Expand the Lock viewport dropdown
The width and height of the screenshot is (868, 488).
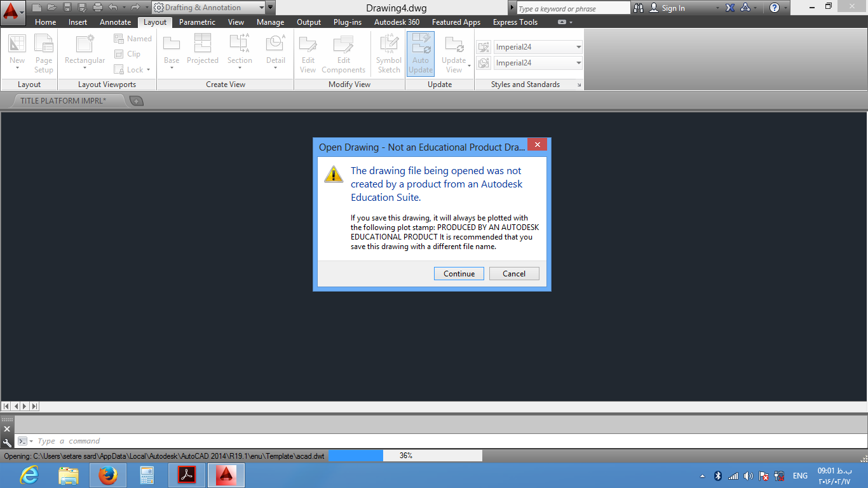coord(148,70)
